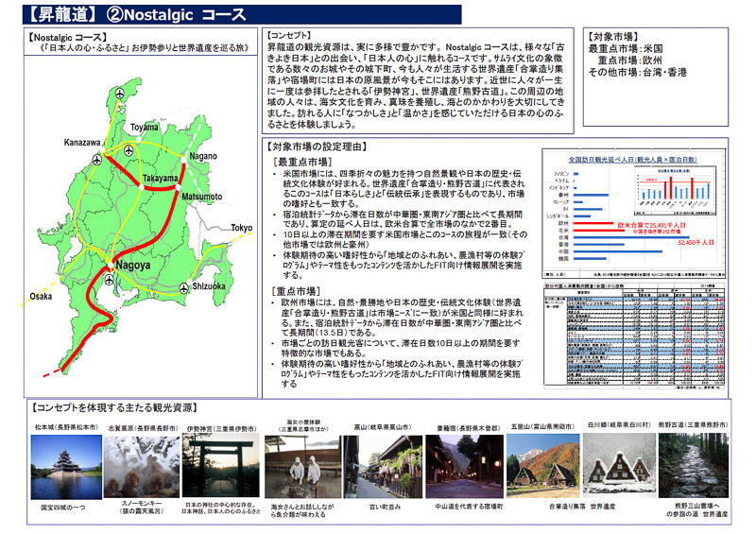
Task: Click the 最重点市場:米国 line
Action: [626, 49]
